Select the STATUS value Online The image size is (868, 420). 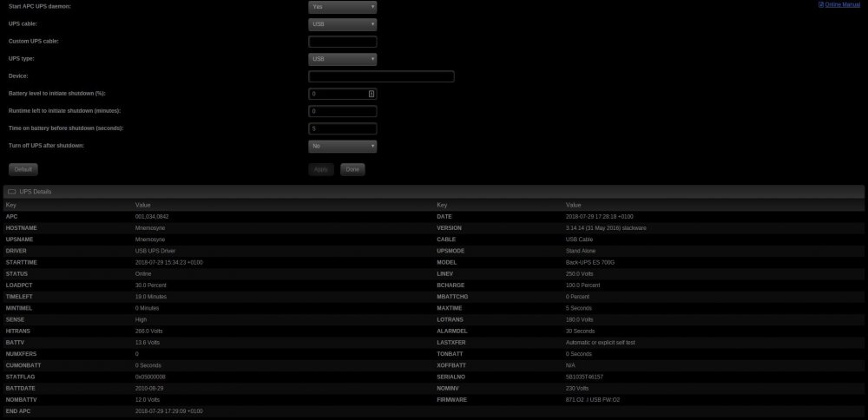click(x=143, y=274)
